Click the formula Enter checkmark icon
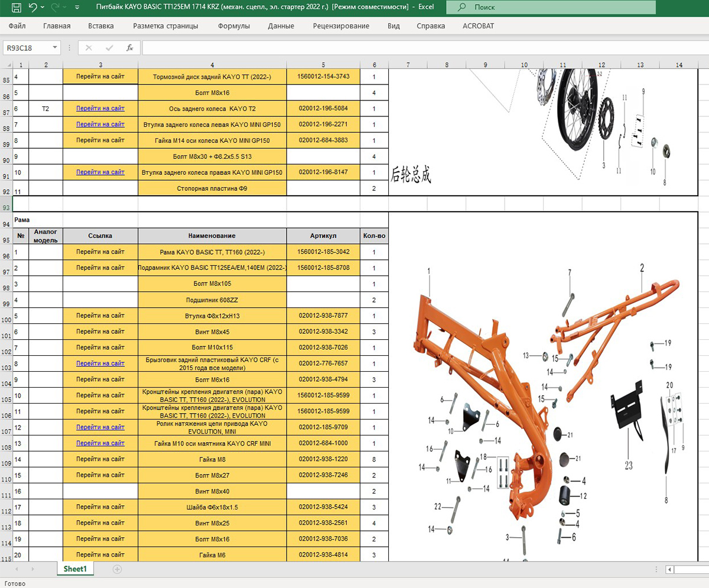The height and width of the screenshot is (588, 709). (109, 47)
